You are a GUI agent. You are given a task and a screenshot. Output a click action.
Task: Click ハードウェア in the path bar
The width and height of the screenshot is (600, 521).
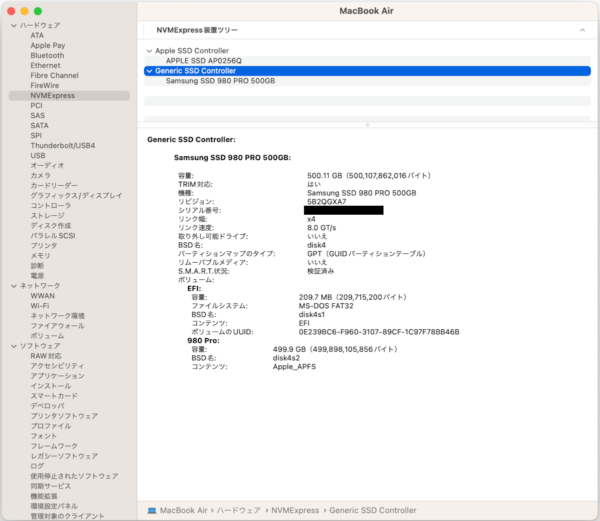pos(239,511)
